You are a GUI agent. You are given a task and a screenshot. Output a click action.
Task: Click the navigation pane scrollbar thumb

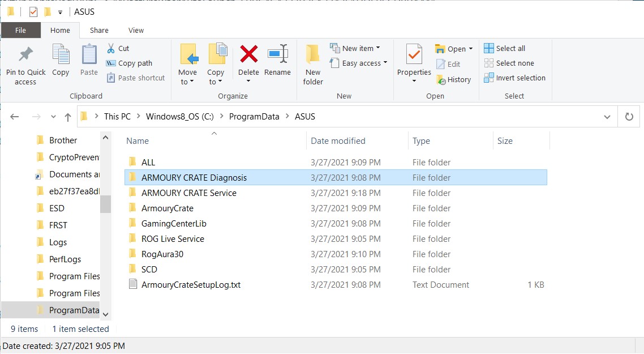tap(106, 204)
